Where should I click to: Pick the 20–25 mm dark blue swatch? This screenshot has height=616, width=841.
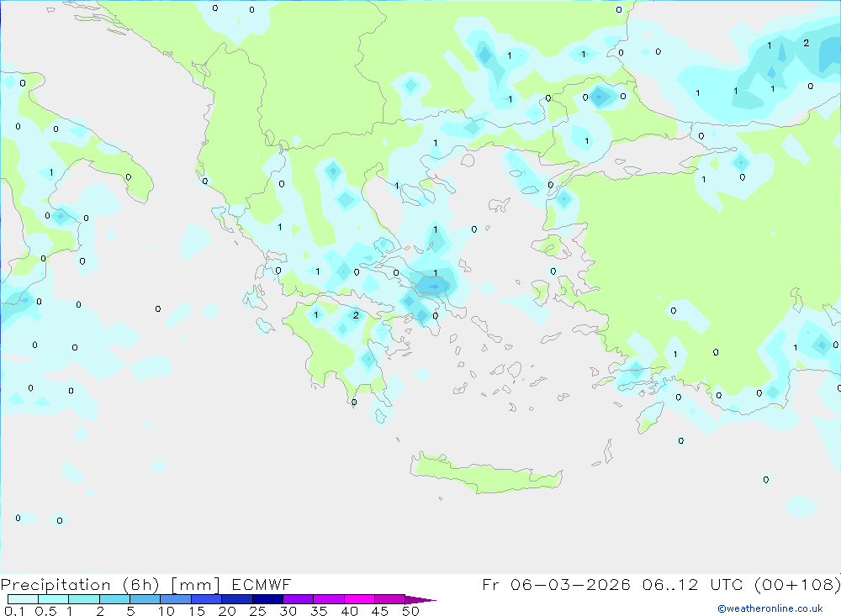(x=237, y=599)
